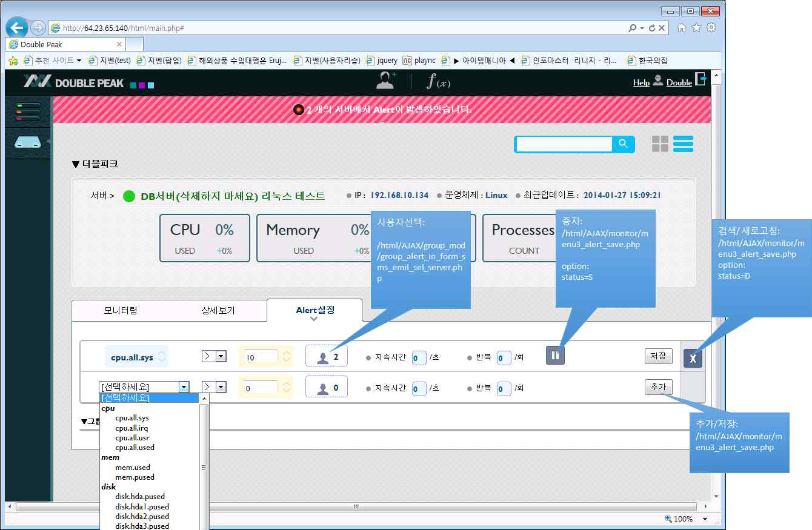The width and height of the screenshot is (812, 530).
Task: Click the green server status indicator
Action: point(128,196)
